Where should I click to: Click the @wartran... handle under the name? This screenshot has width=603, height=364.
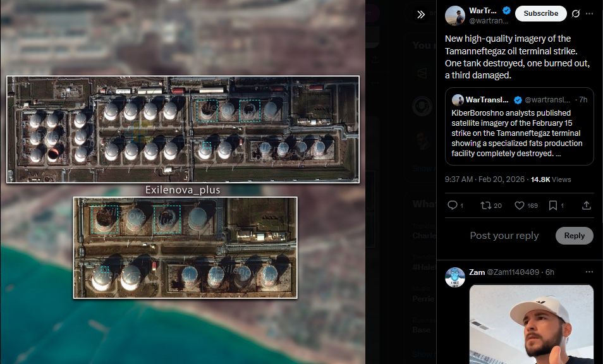tap(489, 21)
